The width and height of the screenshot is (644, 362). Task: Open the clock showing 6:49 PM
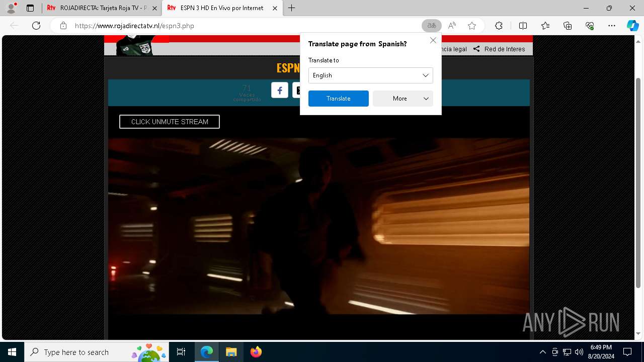(601, 352)
